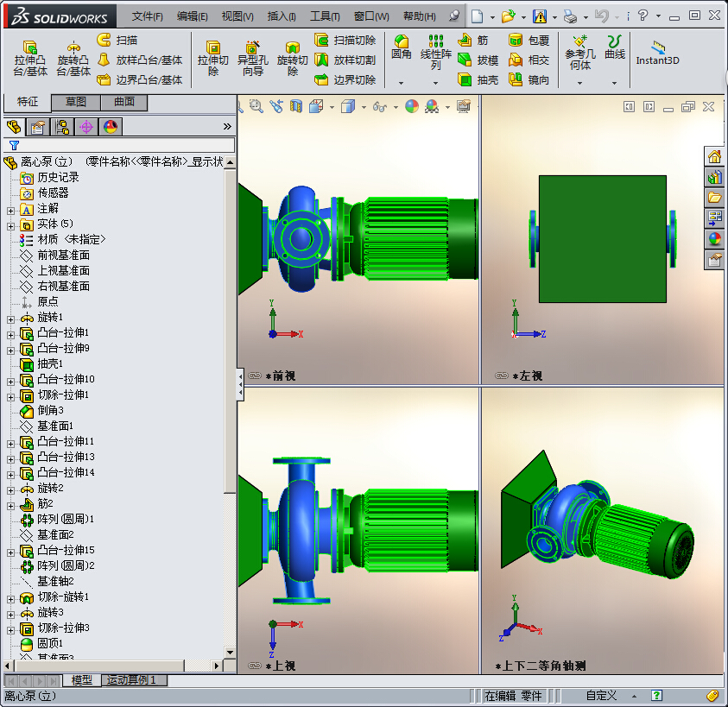Expand the 切除-拉伸1 feature node
Screen dimensions: 728x707
point(10,397)
